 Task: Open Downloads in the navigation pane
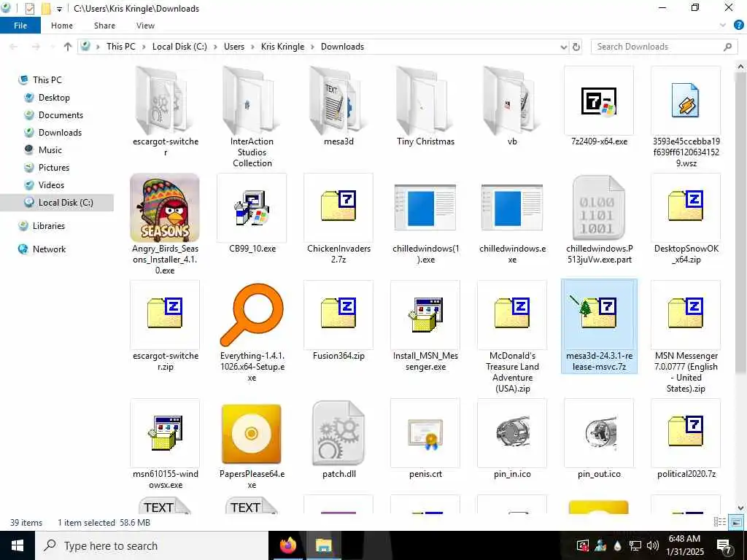click(60, 133)
